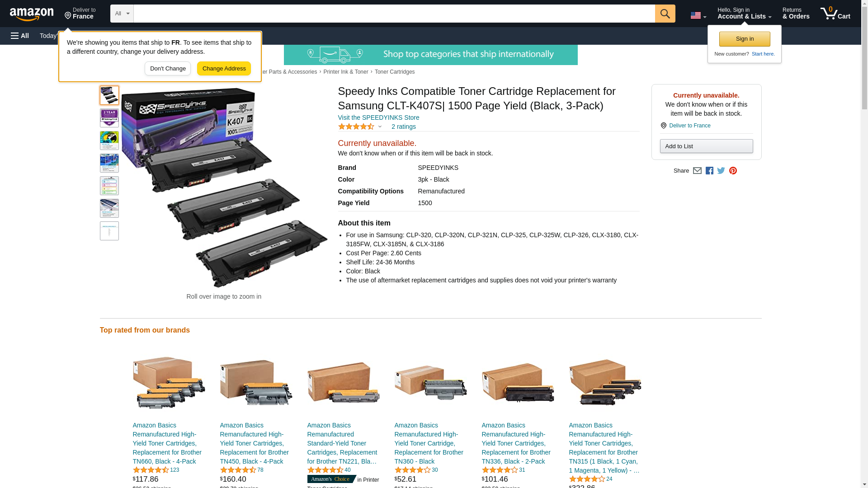Open the All hamburger menu
This screenshot has height=488, width=868.
coord(20,36)
